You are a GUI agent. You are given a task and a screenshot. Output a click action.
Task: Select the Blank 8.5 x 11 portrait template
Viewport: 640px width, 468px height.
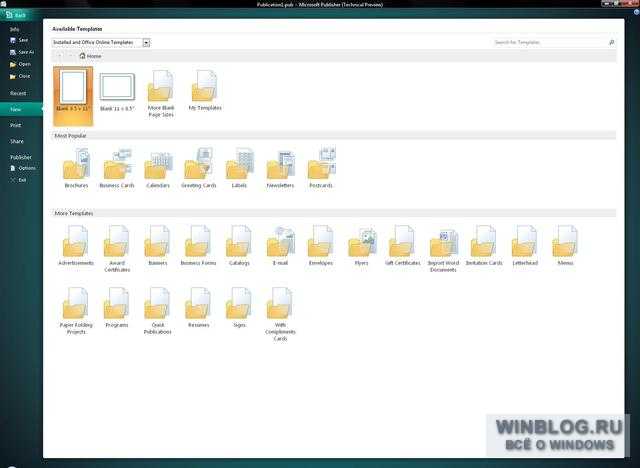click(73, 96)
